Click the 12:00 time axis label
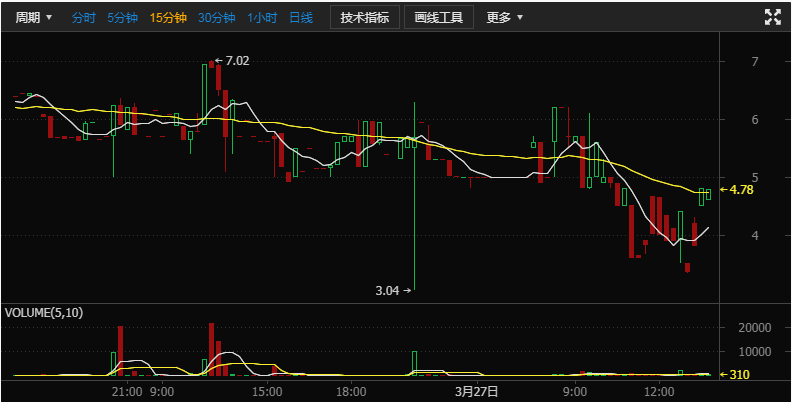The height and width of the screenshot is (403, 792). 660,391
